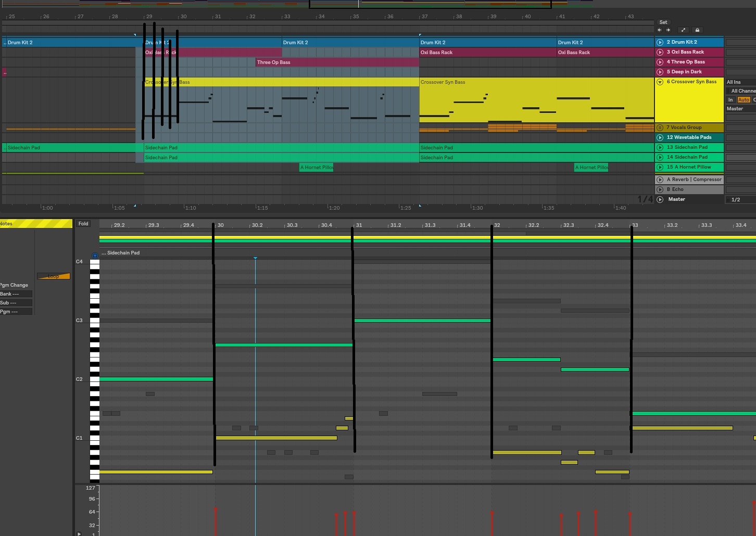Click the C1 piano key
This screenshot has width=756, height=536.
tap(94, 438)
